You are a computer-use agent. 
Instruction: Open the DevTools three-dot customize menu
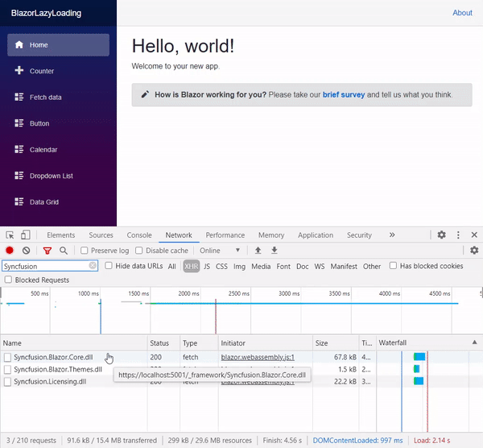point(458,235)
